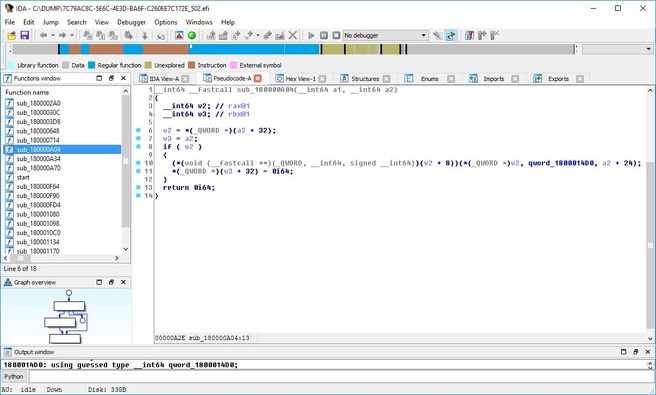Select function sub_180000F64 in list

tap(38, 187)
